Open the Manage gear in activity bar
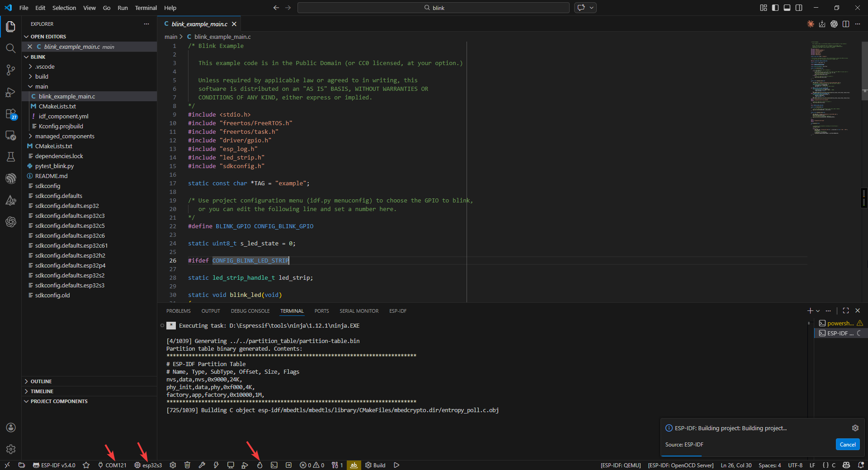This screenshot has width=868, height=470. pyautogui.click(x=11, y=449)
